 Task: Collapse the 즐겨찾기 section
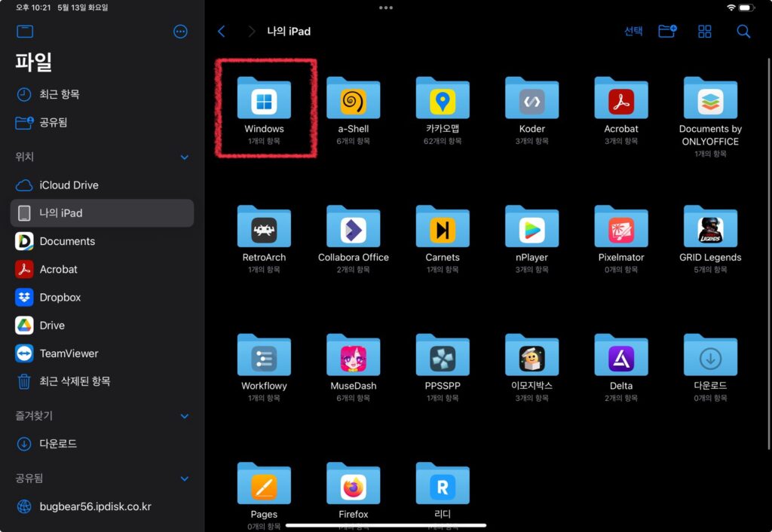click(184, 416)
